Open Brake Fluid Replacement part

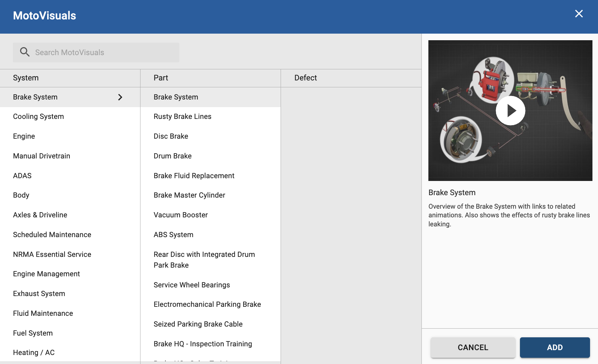click(211, 176)
